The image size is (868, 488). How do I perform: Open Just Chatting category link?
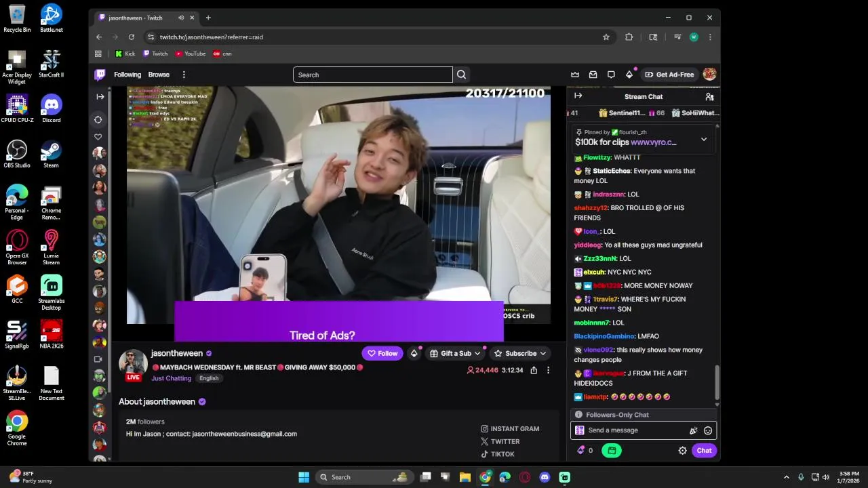point(171,378)
